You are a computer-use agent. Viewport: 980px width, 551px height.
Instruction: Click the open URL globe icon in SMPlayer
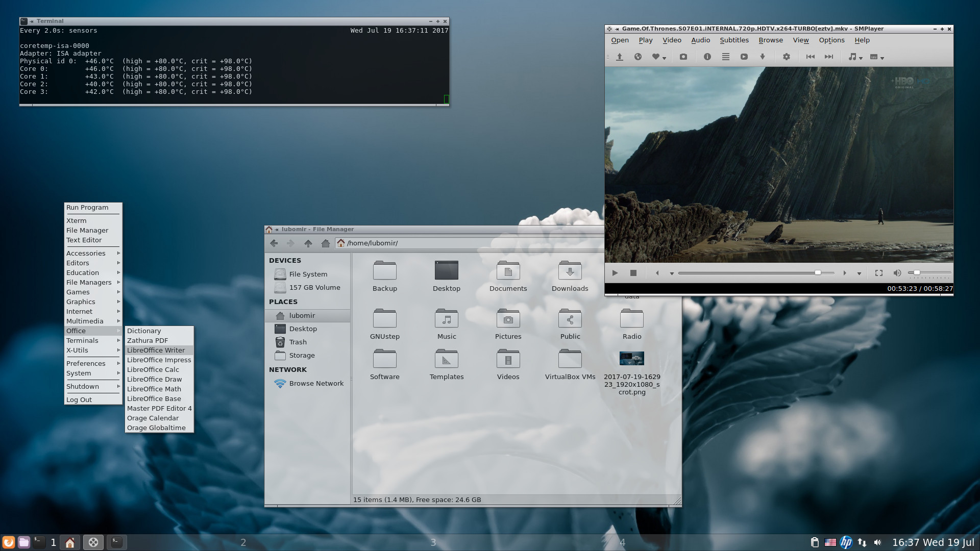point(638,57)
